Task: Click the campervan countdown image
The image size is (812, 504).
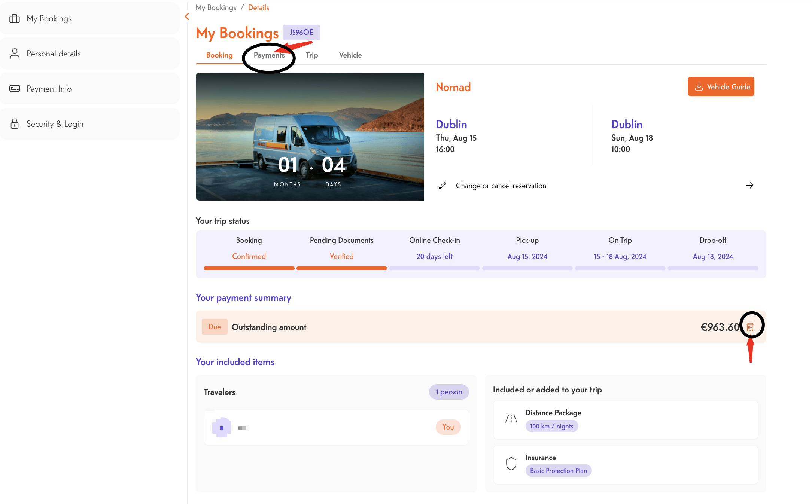Action: tap(310, 137)
